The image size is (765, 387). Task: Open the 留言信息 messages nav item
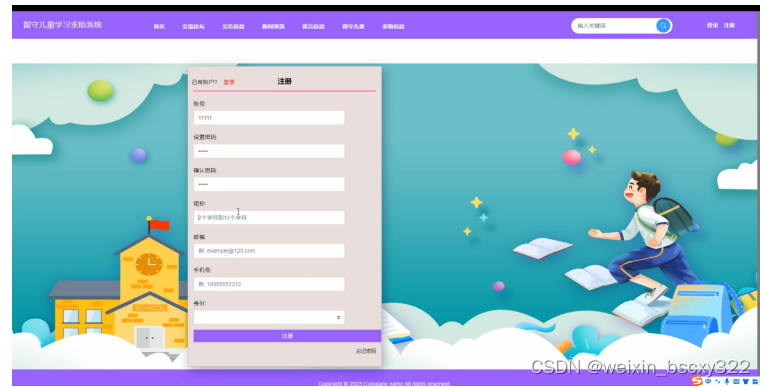pyautogui.click(x=313, y=26)
